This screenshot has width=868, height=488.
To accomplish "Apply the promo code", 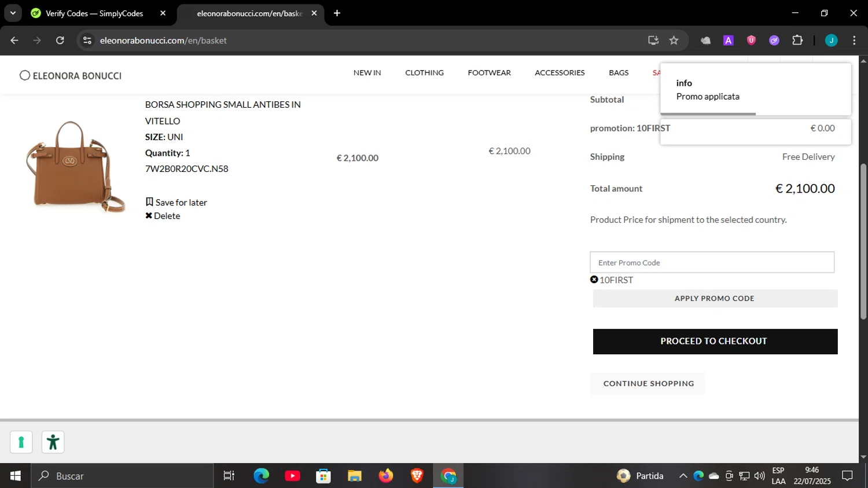I will 715,299.
